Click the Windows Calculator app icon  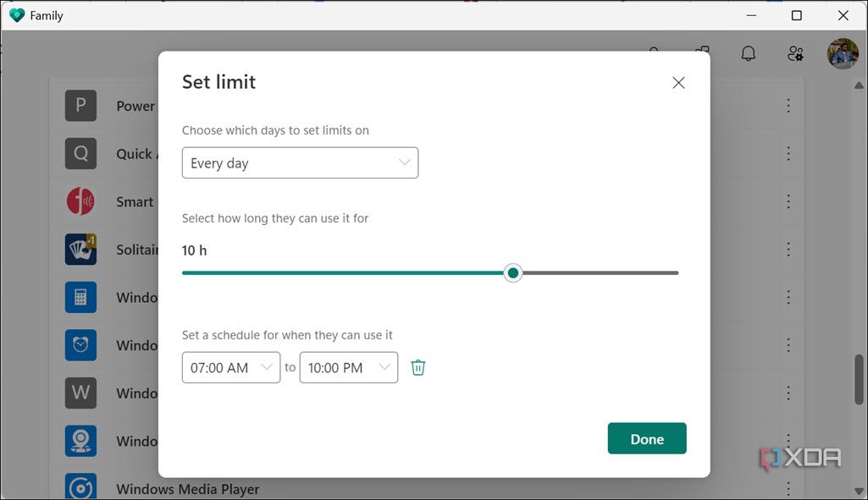click(x=80, y=297)
